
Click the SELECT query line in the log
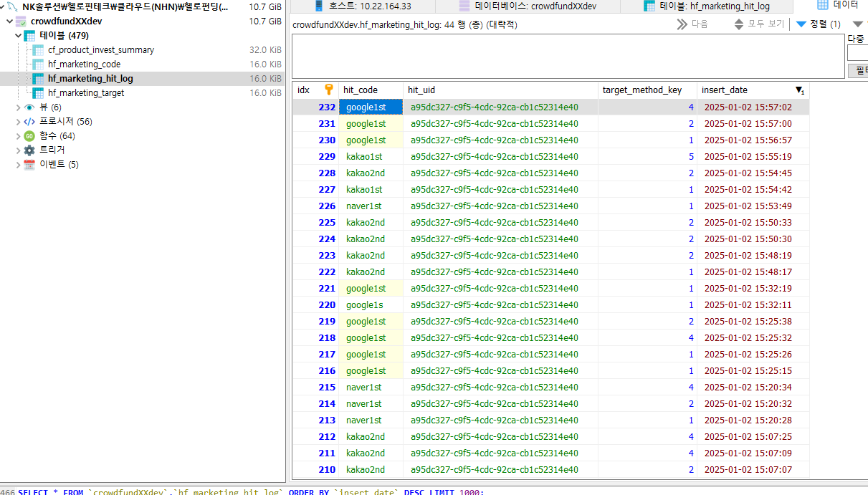(x=251, y=491)
